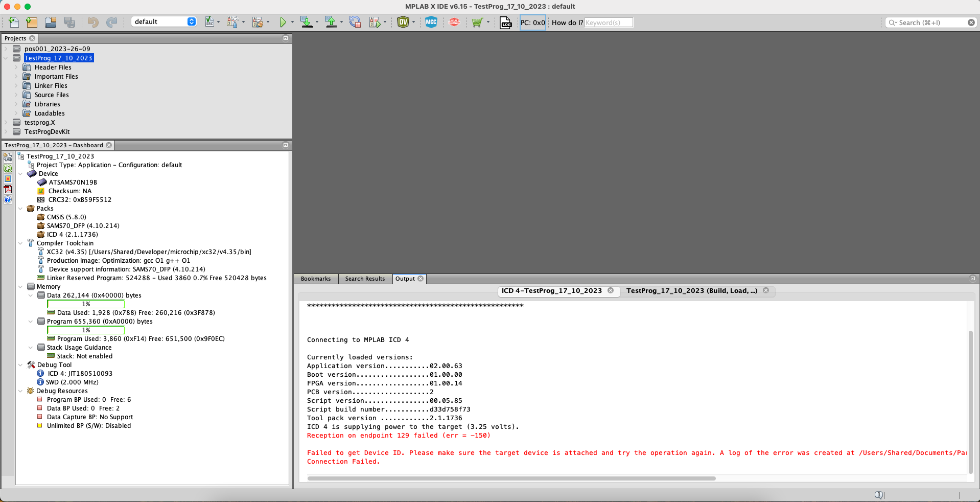Open device datasheet PDF icon
The width and height of the screenshot is (980, 502).
coord(8,189)
